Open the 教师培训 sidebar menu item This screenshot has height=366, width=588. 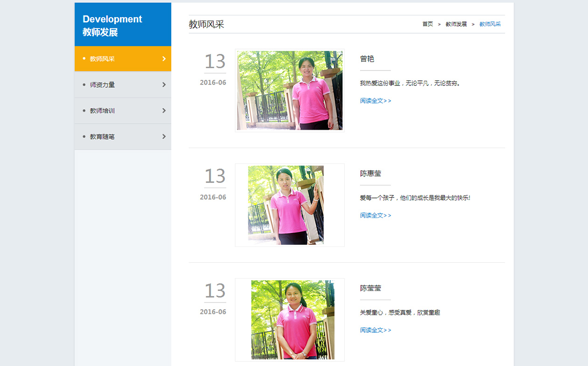(x=123, y=111)
